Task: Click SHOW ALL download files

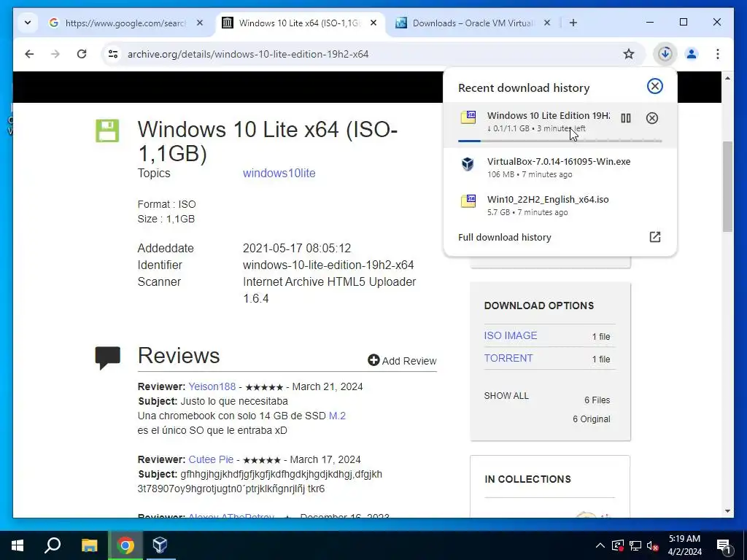Action: coord(506,396)
